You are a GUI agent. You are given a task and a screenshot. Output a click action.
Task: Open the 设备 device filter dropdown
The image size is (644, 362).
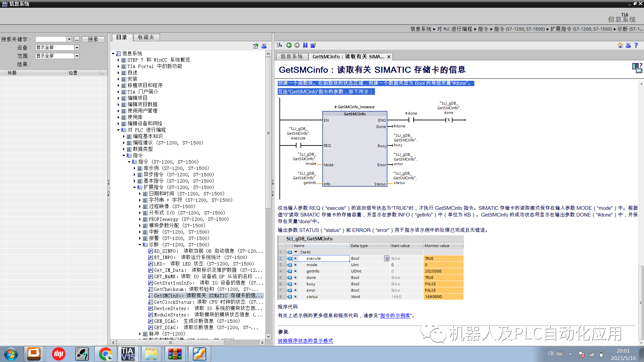[77, 48]
